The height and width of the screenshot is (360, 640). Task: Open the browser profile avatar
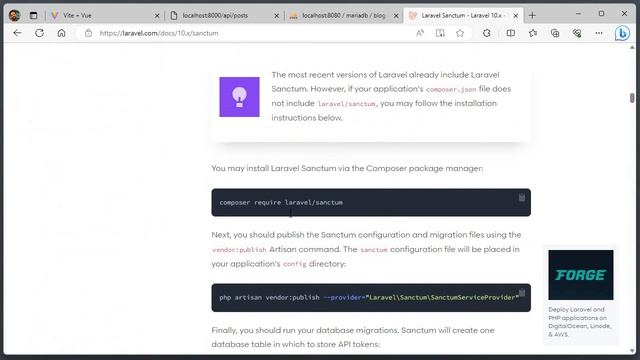pyautogui.click(x=14, y=16)
